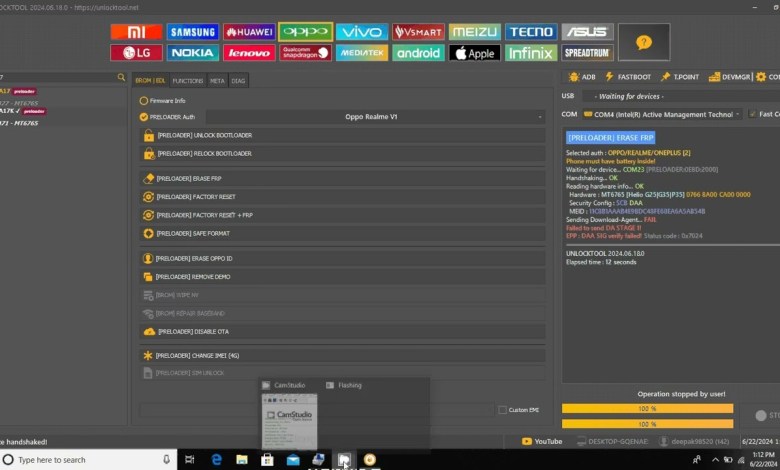This screenshot has height=470, width=780.
Task: Select the MediaTek brand logo
Action: click(x=362, y=53)
